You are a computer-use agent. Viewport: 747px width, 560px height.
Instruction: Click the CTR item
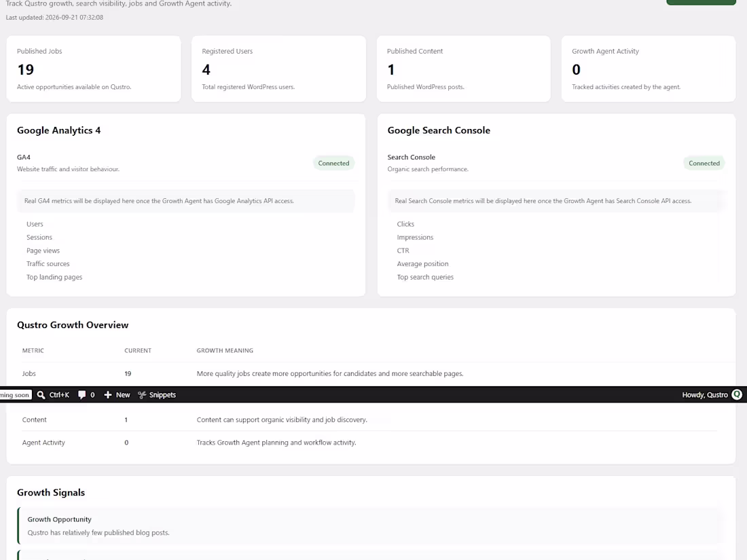tap(403, 250)
